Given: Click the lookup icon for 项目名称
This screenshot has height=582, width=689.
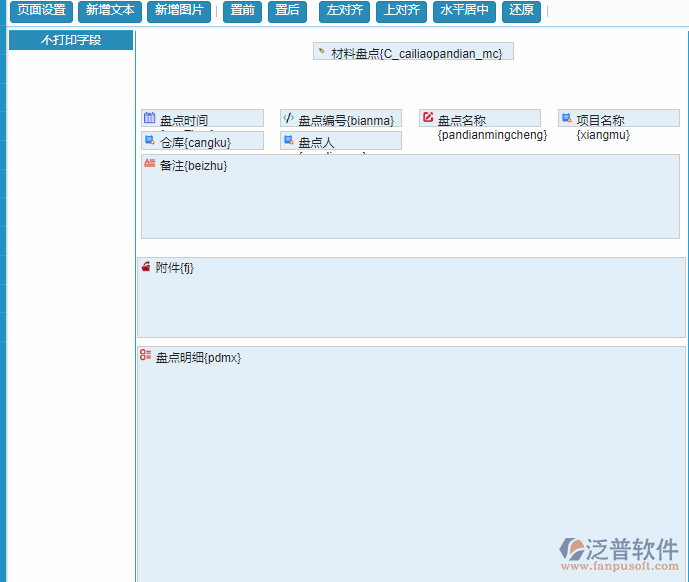Looking at the screenshot, I should 567,117.
